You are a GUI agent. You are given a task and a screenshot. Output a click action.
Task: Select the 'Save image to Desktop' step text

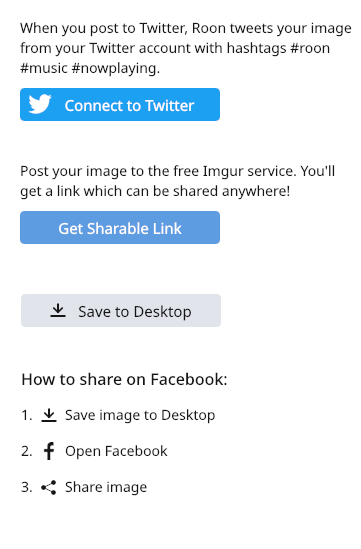point(140,415)
